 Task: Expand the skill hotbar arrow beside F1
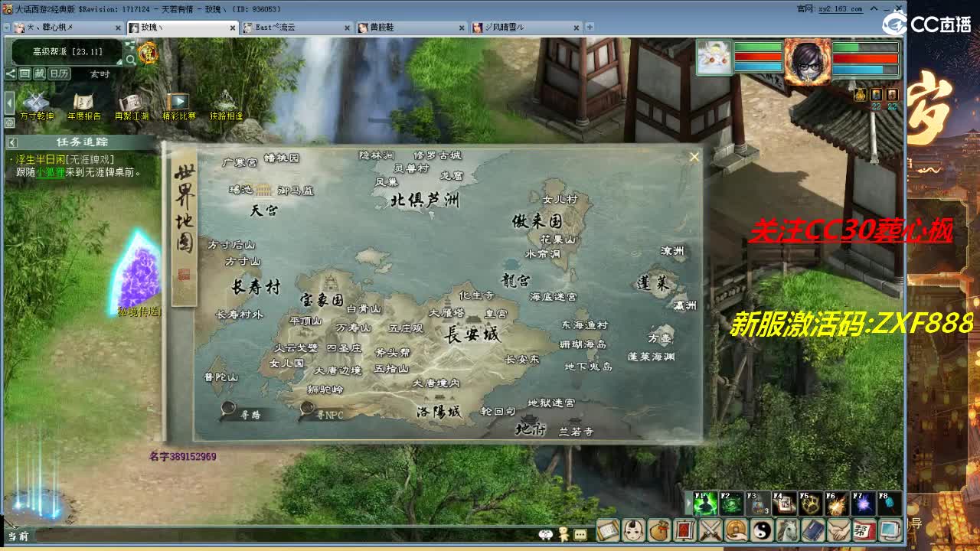point(689,504)
